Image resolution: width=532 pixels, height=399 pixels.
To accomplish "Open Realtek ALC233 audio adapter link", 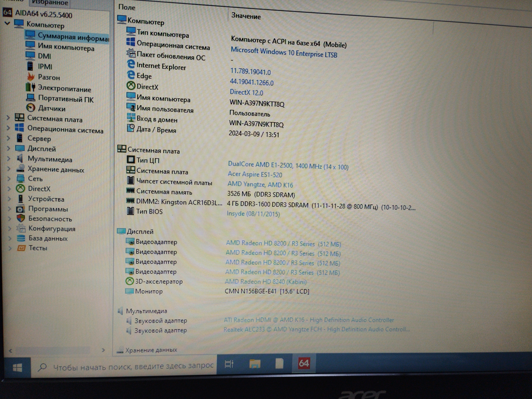I will pyautogui.click(x=316, y=329).
